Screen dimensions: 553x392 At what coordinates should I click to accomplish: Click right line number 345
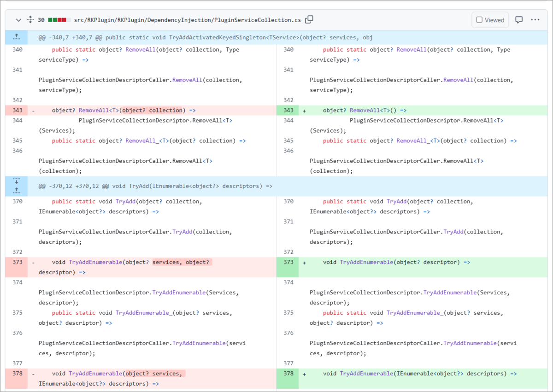[288, 140]
